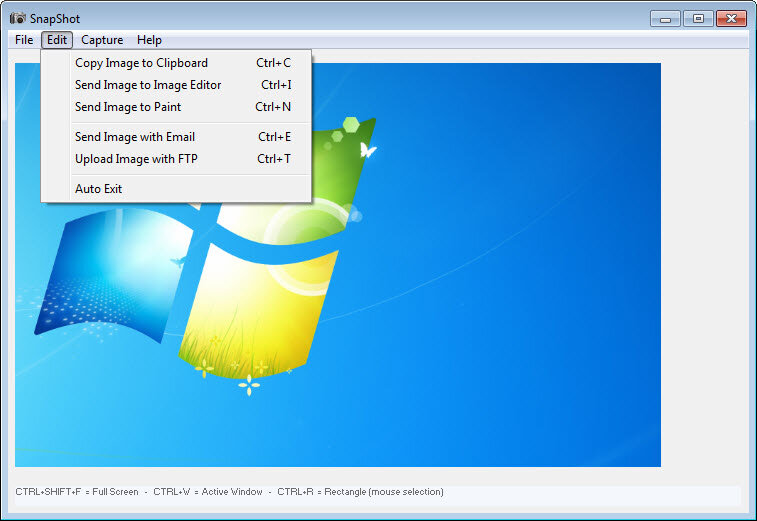
Task: Open the File menu
Action: (x=24, y=40)
